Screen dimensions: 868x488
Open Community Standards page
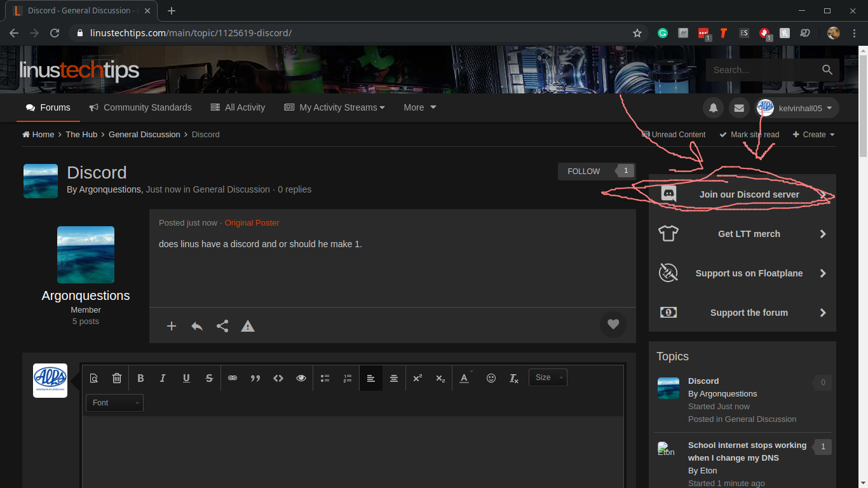pos(140,107)
